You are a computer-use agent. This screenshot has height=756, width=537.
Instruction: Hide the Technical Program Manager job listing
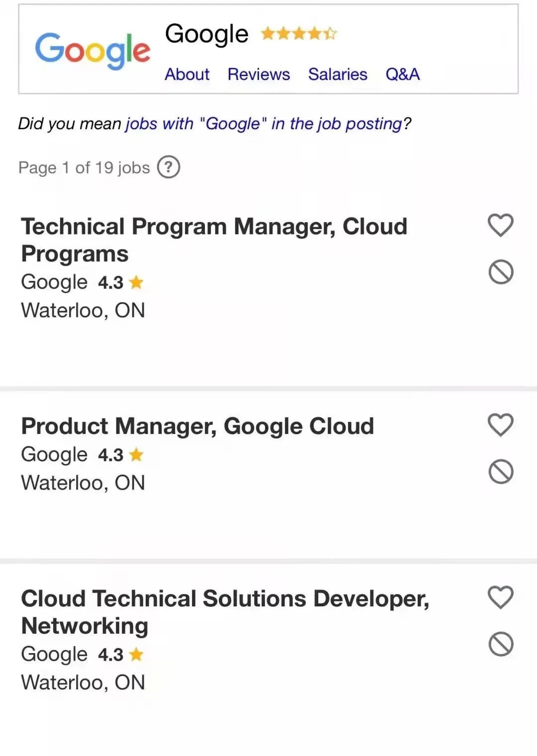point(501,272)
